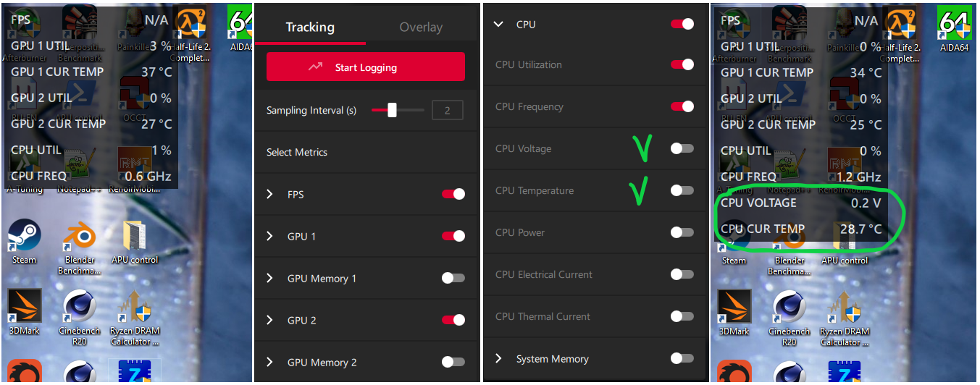Image resolution: width=980 pixels, height=385 pixels.
Task: Click the sampling interval value box
Action: [x=447, y=110]
